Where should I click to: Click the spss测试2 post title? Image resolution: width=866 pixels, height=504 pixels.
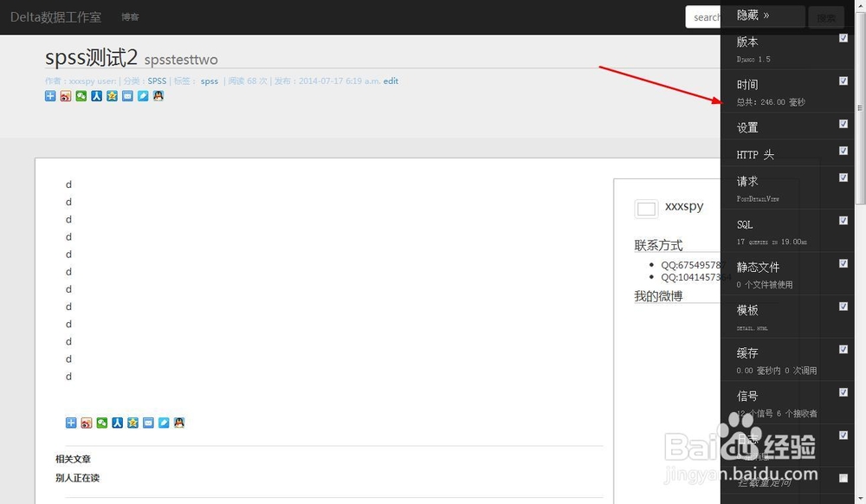[x=91, y=57]
